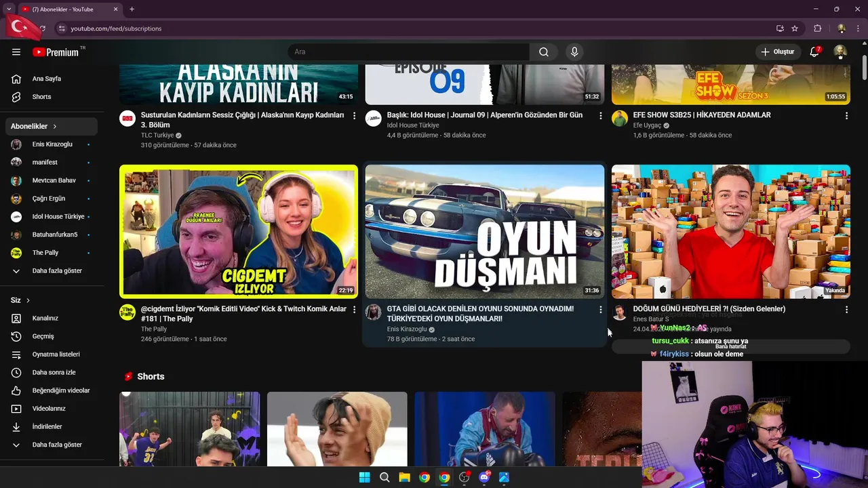Select the Aboneliker - YouTube browser tab
The width and height of the screenshot is (868, 488).
69,9
